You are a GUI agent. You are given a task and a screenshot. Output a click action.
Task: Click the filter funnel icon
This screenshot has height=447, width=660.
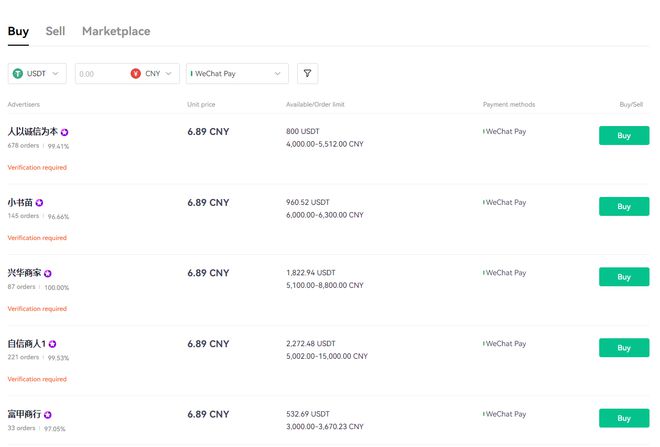(308, 73)
